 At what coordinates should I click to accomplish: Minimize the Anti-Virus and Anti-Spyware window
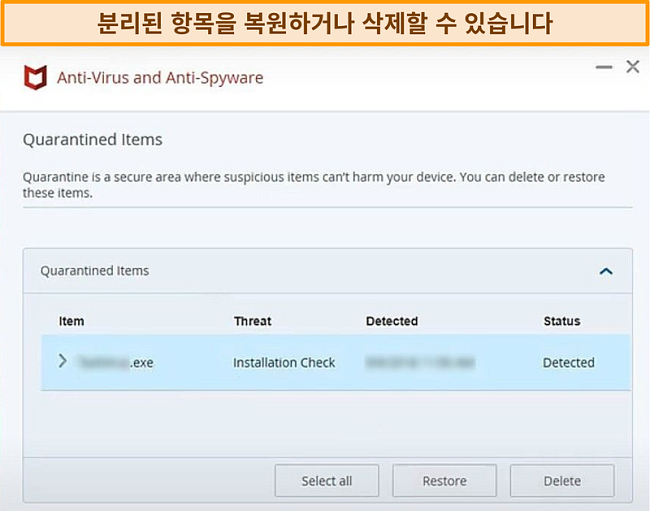point(604,67)
